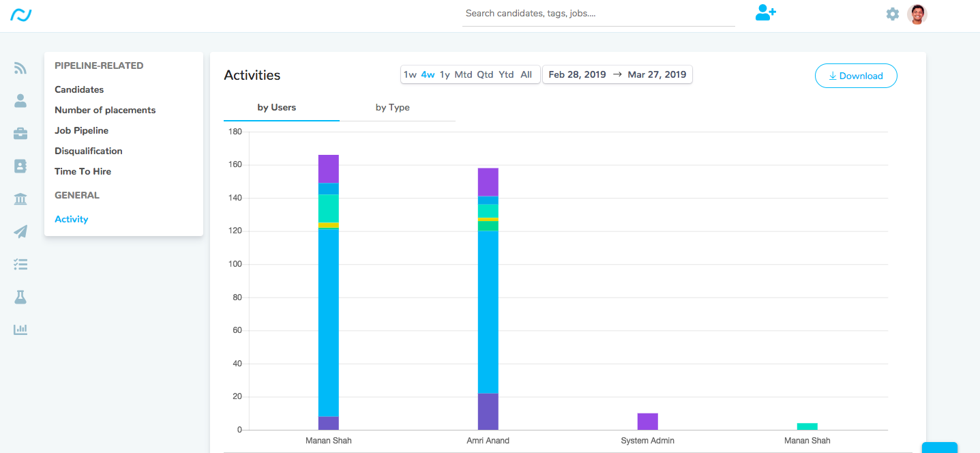Open the person candidates sidebar icon
Viewport: 980px width, 453px height.
(20, 101)
